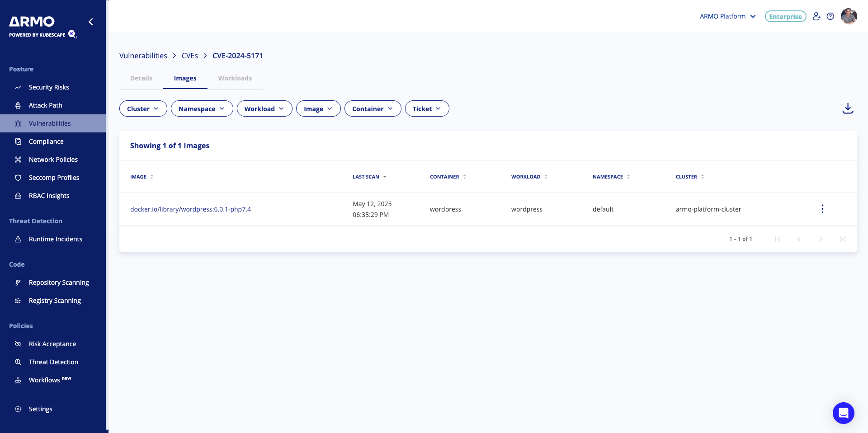The height and width of the screenshot is (433, 868).
Task: Click the Risk Acceptance eye icon
Action: click(x=18, y=344)
